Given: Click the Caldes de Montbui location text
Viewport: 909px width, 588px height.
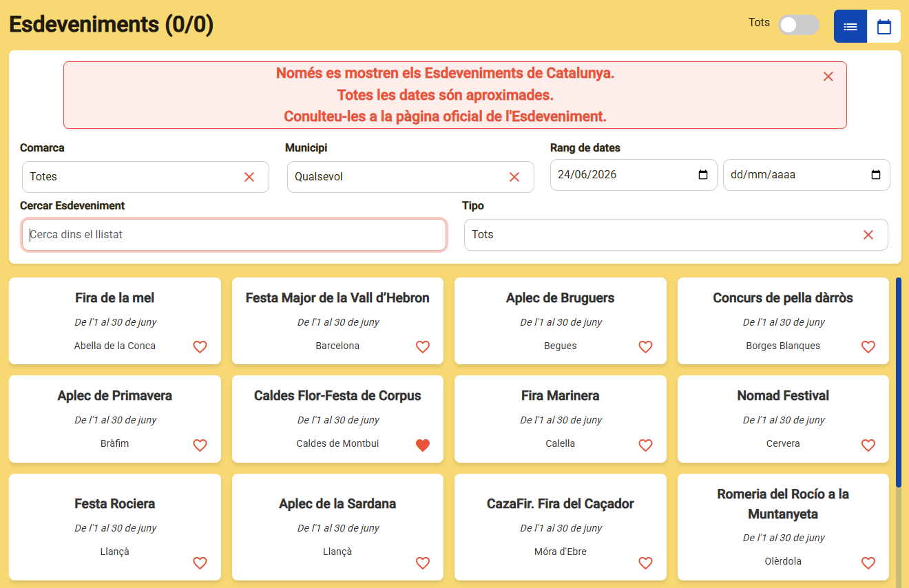Looking at the screenshot, I should click(x=337, y=443).
